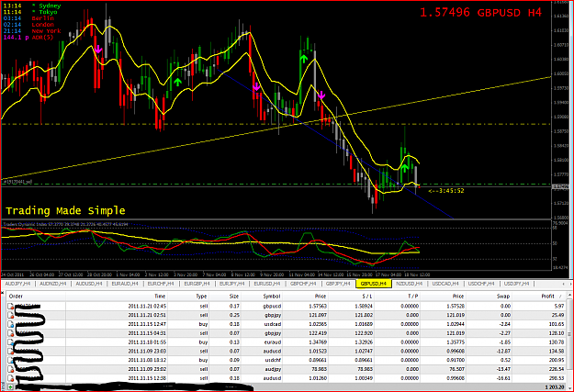This screenshot has width=574, height=392.
Task: Select the stop loss value 121.802
Action: click(364, 315)
